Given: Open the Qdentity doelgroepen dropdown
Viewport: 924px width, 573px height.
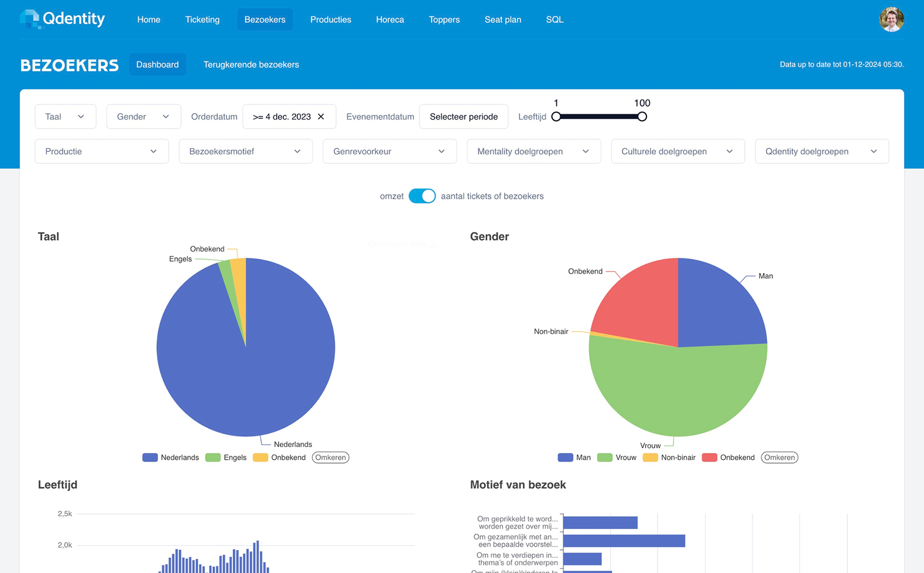Looking at the screenshot, I should click(x=821, y=152).
